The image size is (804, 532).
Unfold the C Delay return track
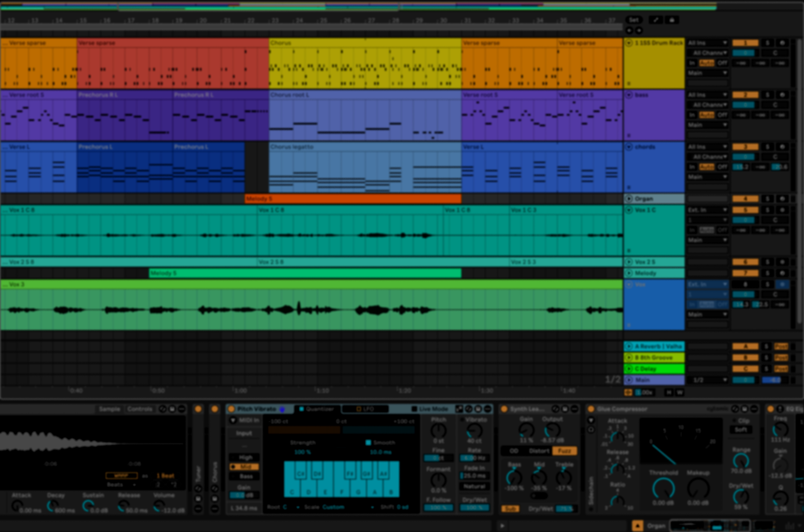629,369
